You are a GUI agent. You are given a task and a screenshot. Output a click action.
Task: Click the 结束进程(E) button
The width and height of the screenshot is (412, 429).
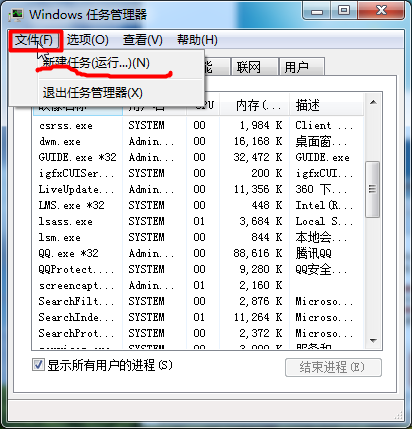333,367
